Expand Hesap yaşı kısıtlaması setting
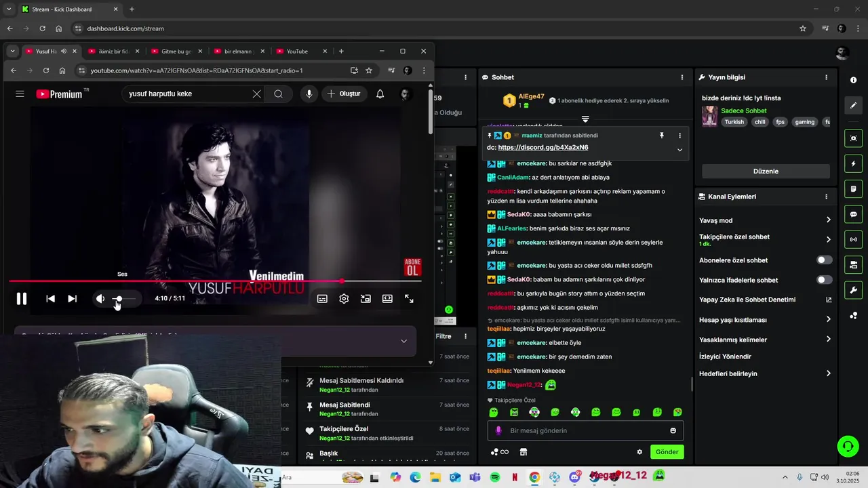Image resolution: width=868 pixels, height=488 pixels. pyautogui.click(x=765, y=320)
